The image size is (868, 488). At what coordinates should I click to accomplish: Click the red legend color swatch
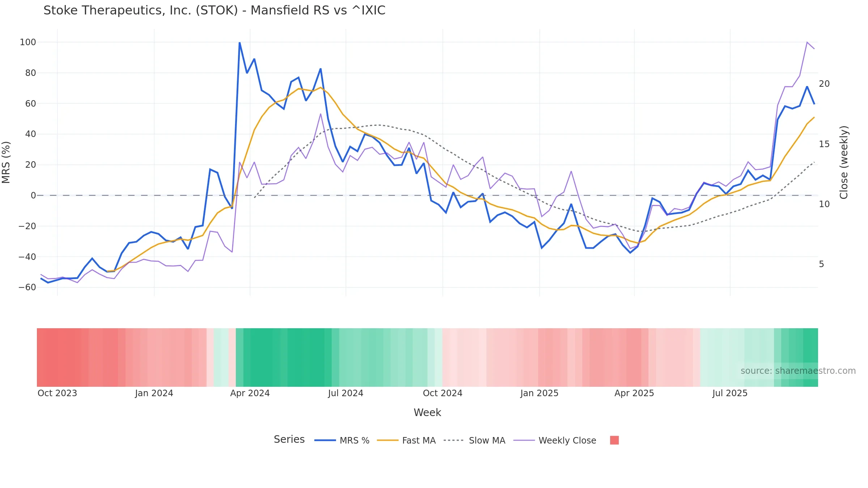tap(614, 440)
